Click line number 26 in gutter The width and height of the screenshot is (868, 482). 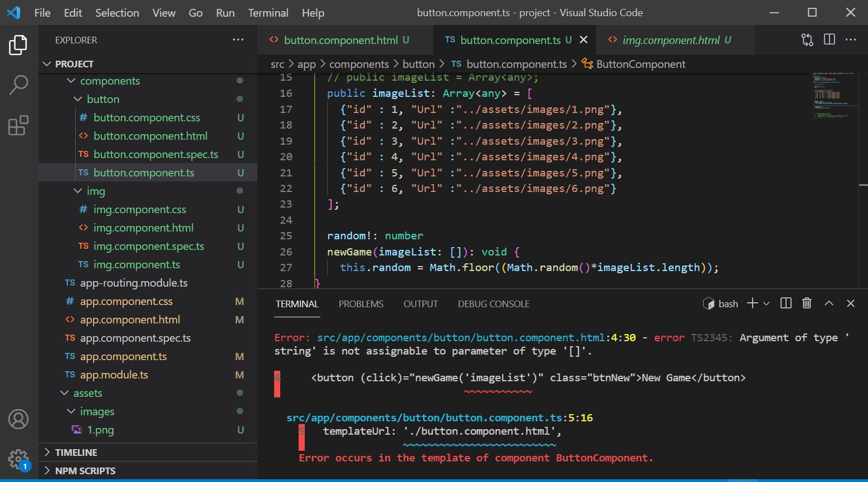pos(286,252)
